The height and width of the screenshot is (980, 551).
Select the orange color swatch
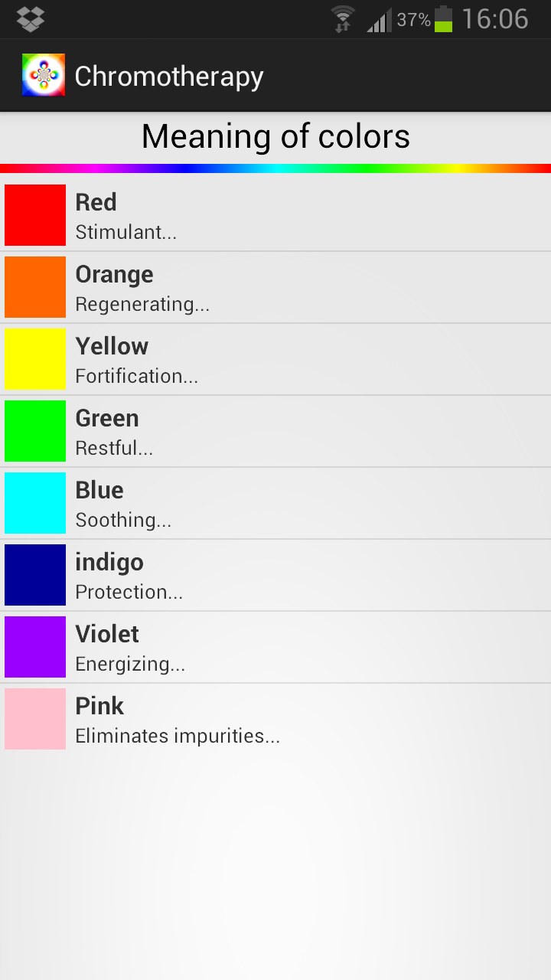(35, 287)
